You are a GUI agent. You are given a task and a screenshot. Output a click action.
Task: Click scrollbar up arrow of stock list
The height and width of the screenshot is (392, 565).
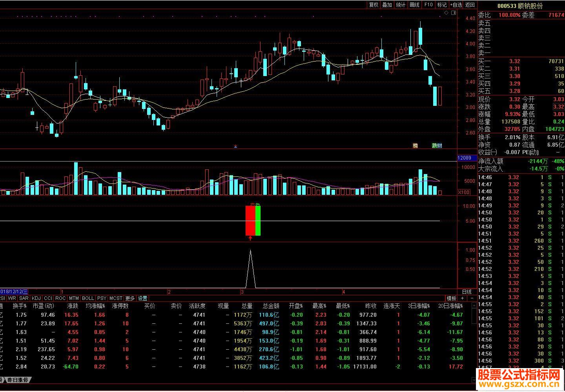tap(473, 306)
